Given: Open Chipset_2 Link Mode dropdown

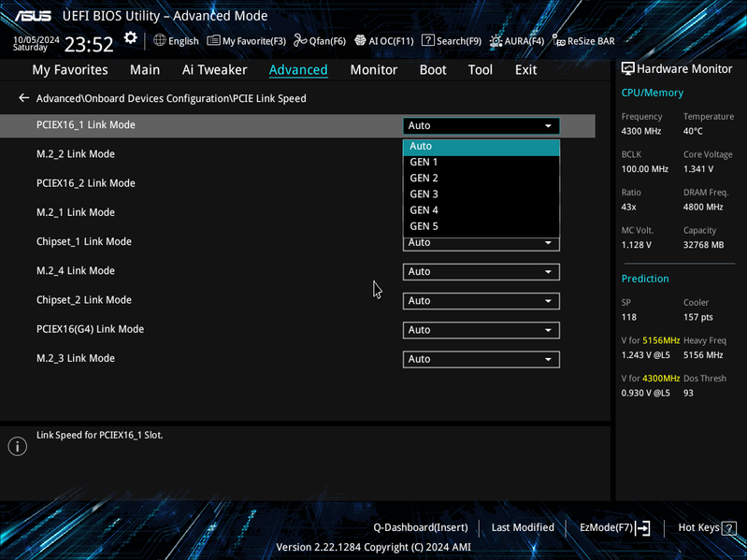Looking at the screenshot, I should click(x=481, y=301).
